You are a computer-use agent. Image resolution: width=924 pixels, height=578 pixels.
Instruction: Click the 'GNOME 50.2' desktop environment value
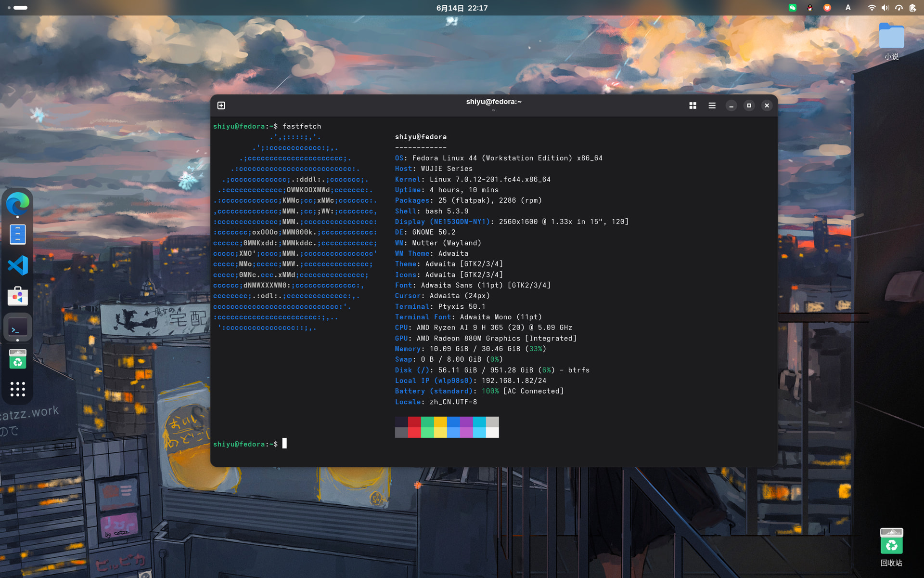tap(434, 232)
